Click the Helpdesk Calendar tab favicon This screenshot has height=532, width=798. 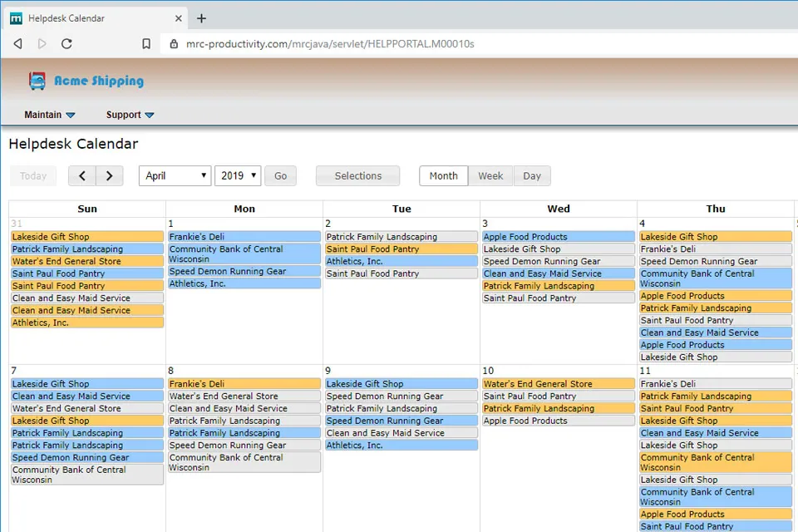click(x=17, y=18)
